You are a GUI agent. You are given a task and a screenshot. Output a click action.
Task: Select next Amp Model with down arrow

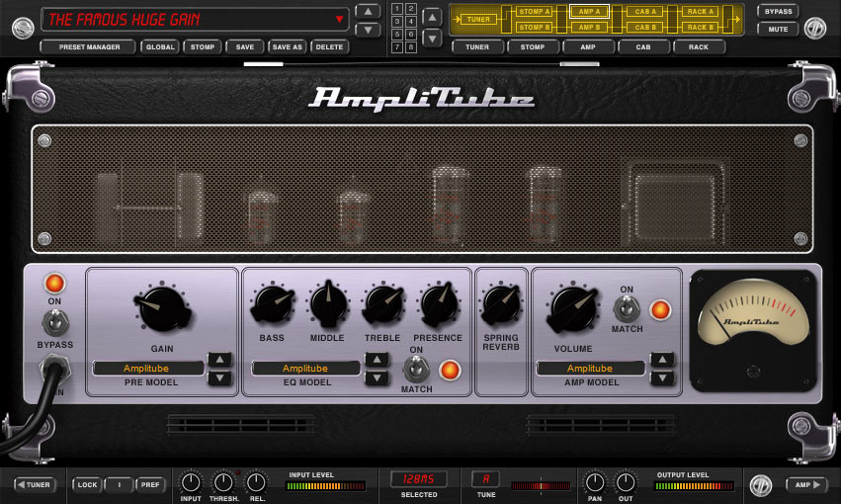pos(662,378)
